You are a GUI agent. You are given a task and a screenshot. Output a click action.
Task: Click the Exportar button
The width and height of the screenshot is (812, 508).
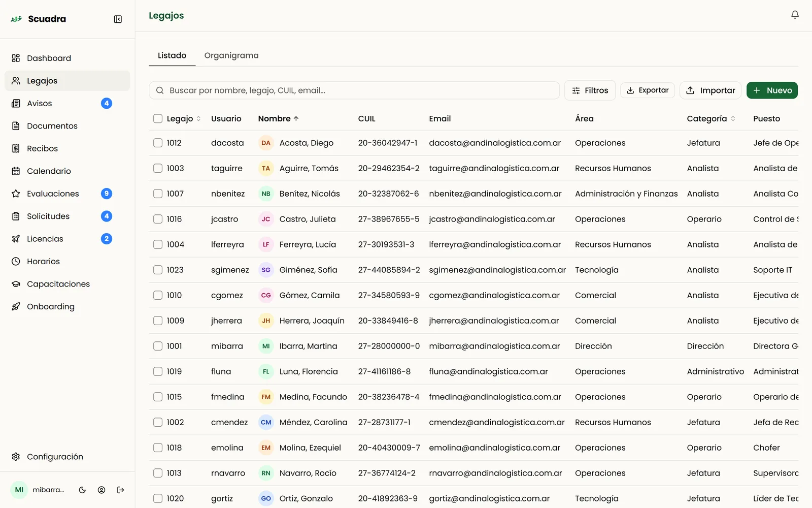point(648,90)
